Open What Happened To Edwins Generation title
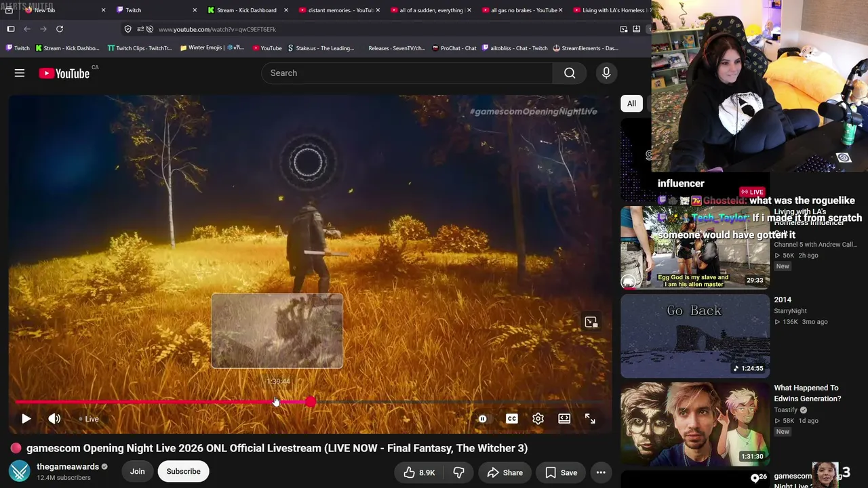The width and height of the screenshot is (868, 488). (x=808, y=394)
